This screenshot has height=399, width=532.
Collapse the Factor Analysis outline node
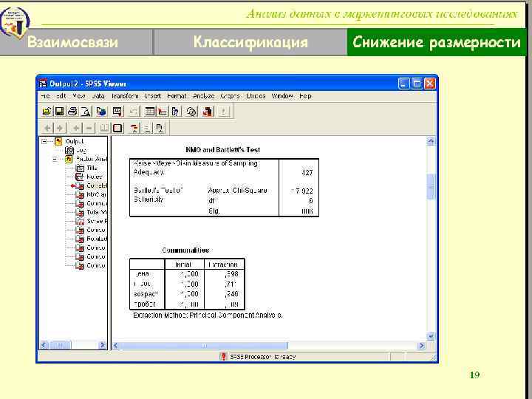pyautogui.click(x=55, y=159)
